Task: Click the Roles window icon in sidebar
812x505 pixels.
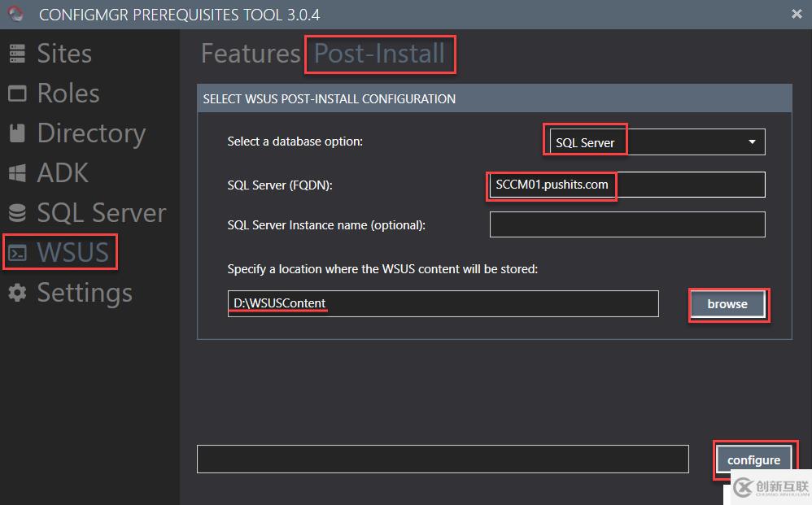Action: click(x=17, y=94)
